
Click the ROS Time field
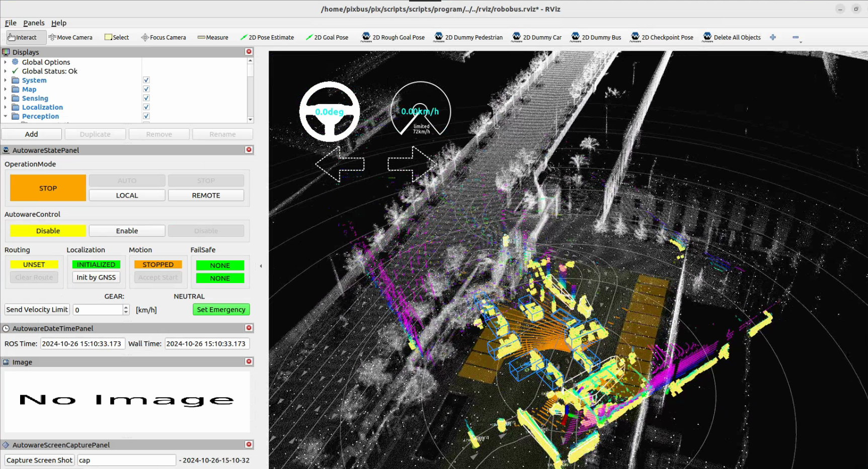(x=82, y=344)
